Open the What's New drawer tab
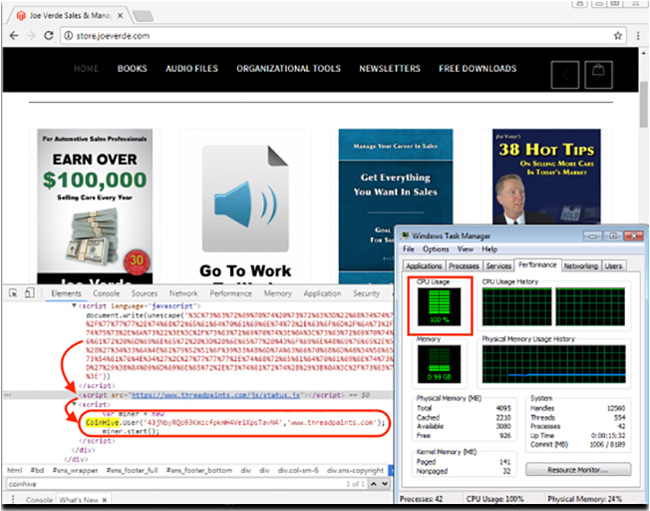Image resolution: width=650 pixels, height=511 pixels. [x=79, y=500]
